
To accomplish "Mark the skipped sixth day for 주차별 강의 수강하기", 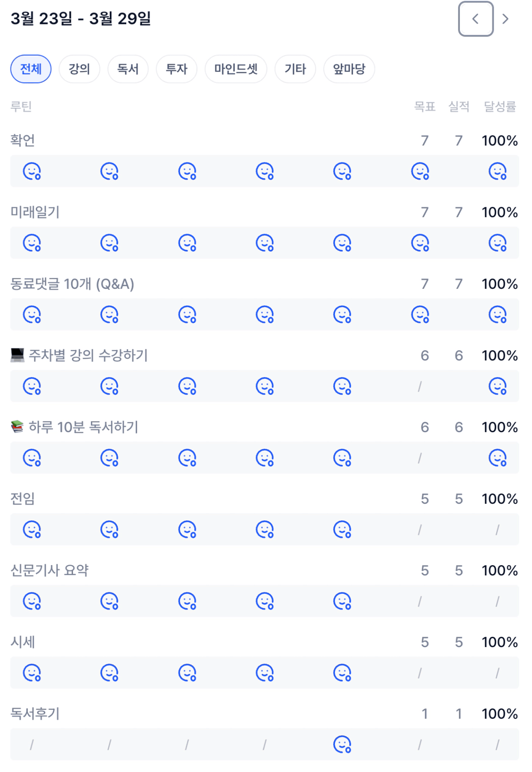I will click(x=419, y=387).
